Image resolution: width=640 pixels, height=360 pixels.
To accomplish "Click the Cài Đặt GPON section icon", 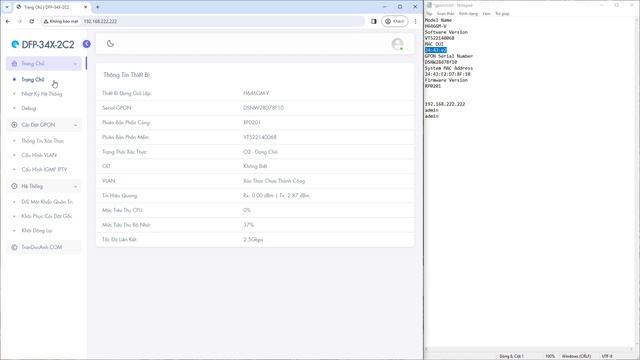I will (x=14, y=125).
